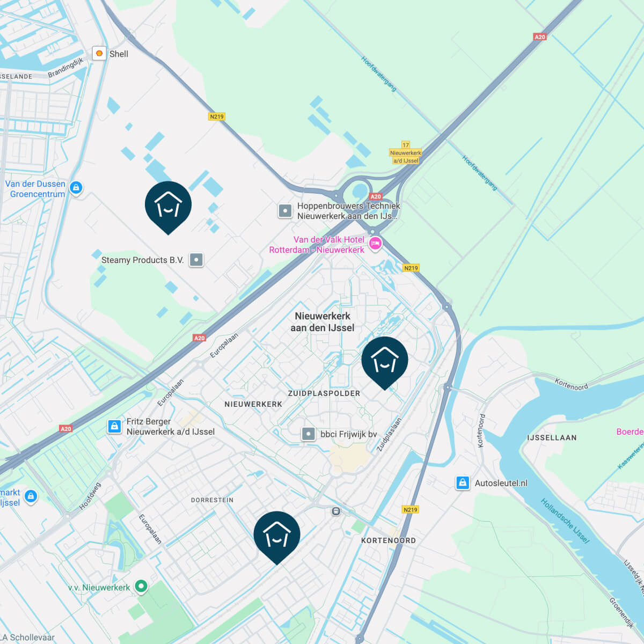
Task: Click the Shell gas station icon
Action: [x=99, y=53]
